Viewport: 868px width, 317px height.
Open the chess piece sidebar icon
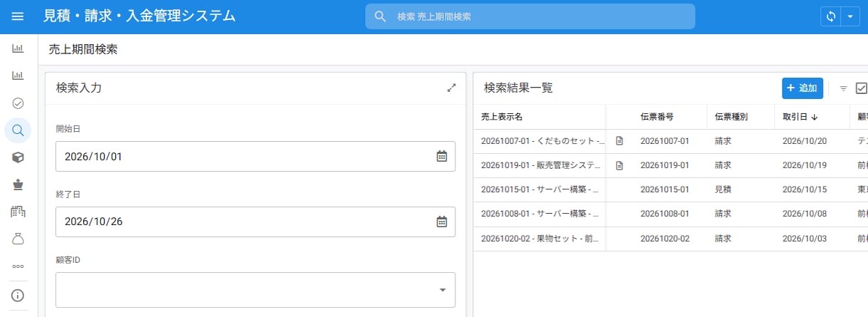coord(18,185)
